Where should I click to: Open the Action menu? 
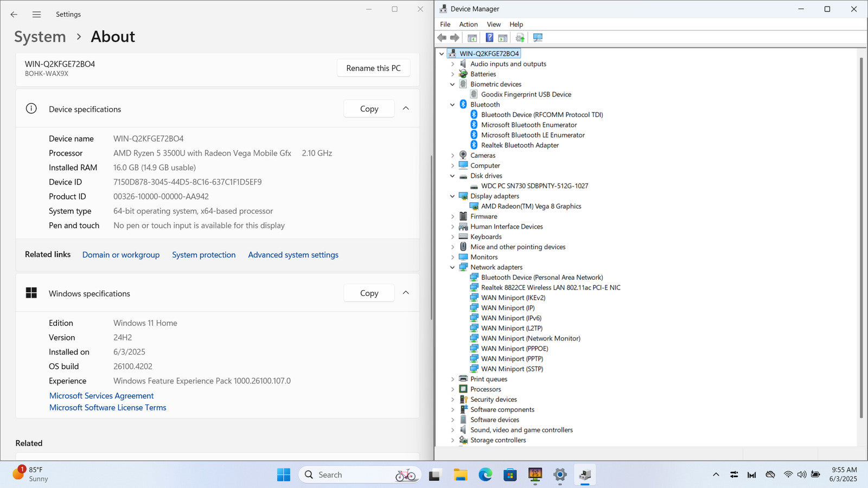tap(468, 24)
